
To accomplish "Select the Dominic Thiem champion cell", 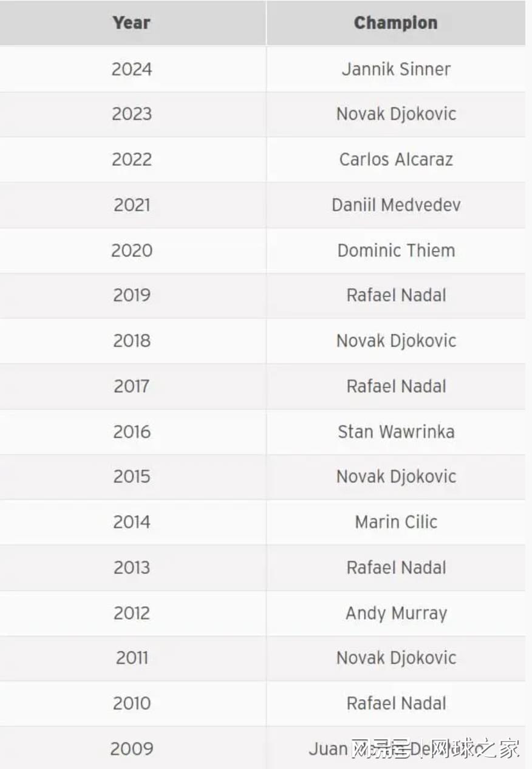I will point(396,250).
